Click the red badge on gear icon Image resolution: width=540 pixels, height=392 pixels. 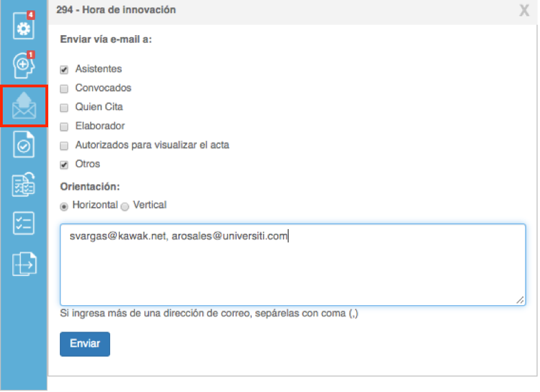31,15
